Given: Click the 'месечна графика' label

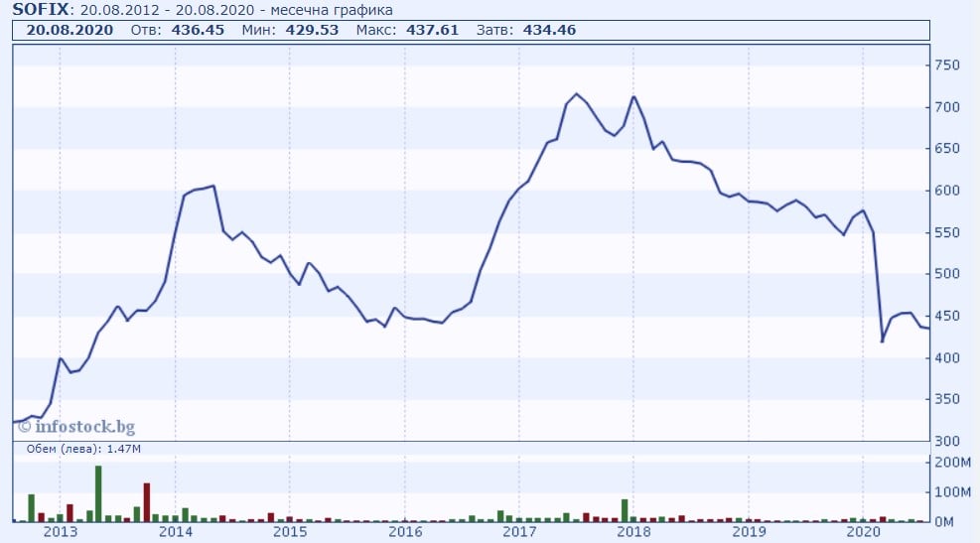Looking at the screenshot, I should (332, 11).
